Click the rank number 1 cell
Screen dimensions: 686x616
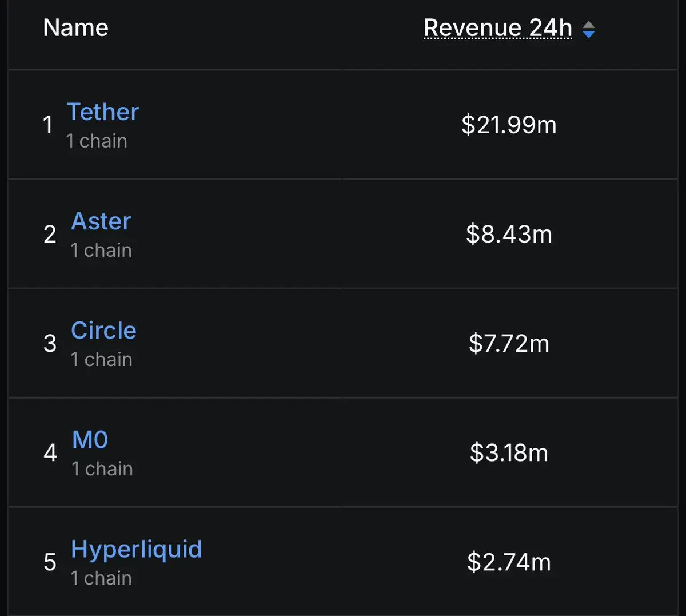coord(48,125)
